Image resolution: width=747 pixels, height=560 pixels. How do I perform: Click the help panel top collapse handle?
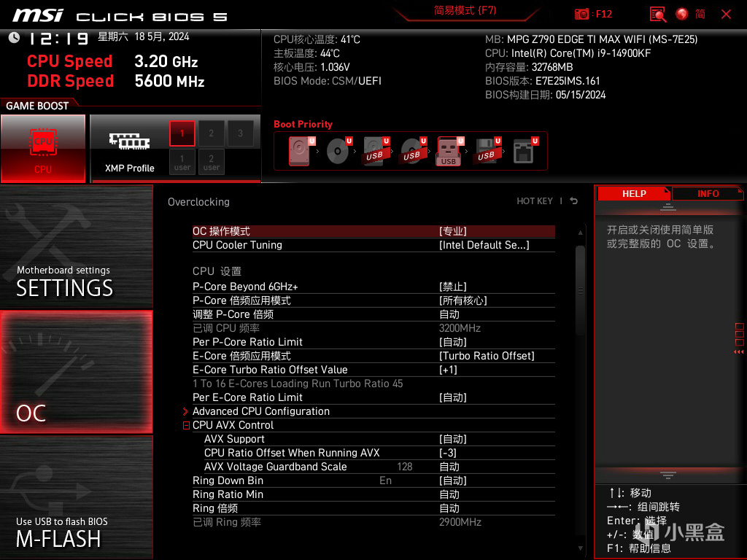pos(668,206)
